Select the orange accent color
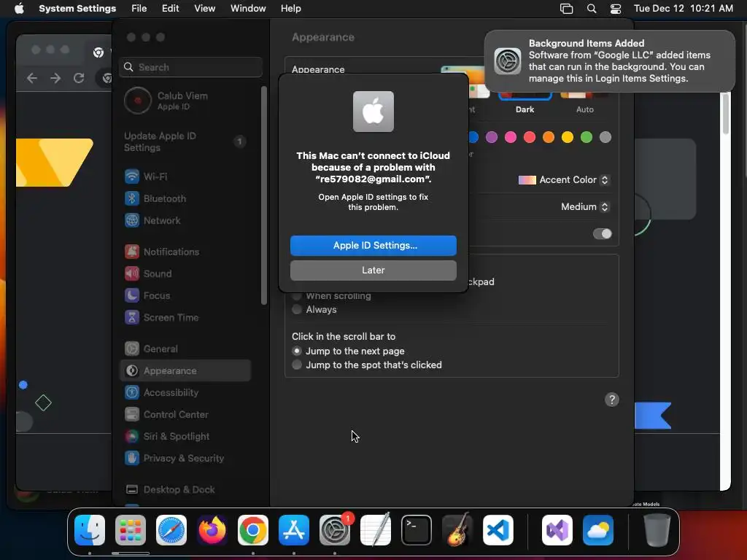This screenshot has height=560, width=747. coord(549,137)
